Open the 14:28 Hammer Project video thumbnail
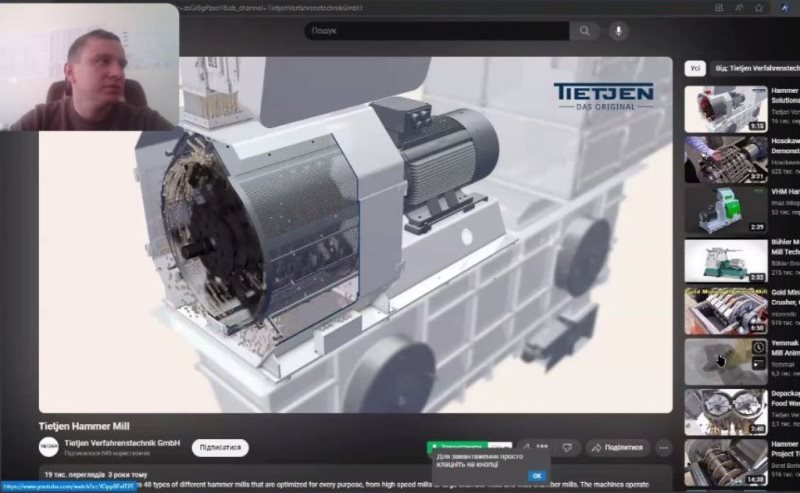Viewport: 800px width, 493px height. click(726, 462)
